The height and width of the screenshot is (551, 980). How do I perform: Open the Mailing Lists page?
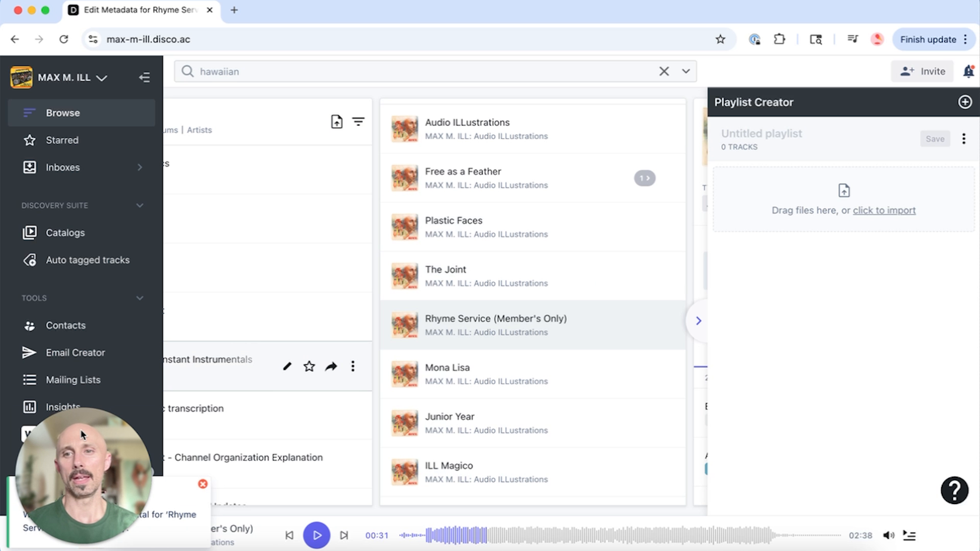pos(72,380)
